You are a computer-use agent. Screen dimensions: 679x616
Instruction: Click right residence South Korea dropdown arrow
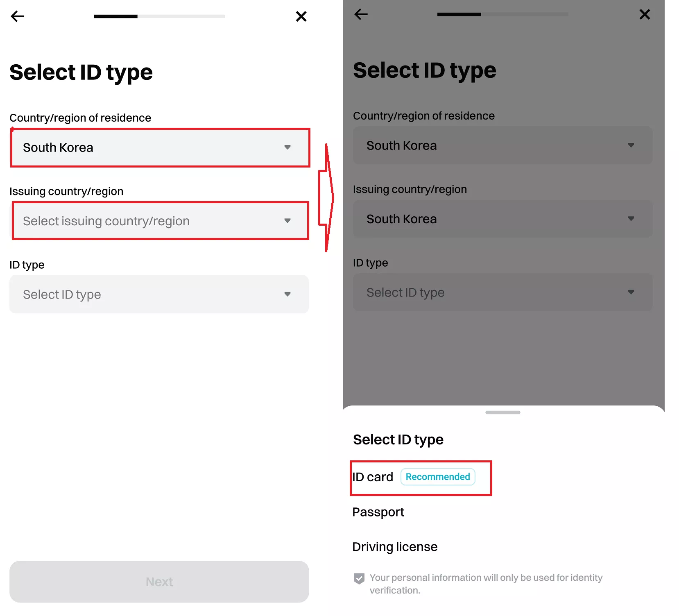pos(631,145)
